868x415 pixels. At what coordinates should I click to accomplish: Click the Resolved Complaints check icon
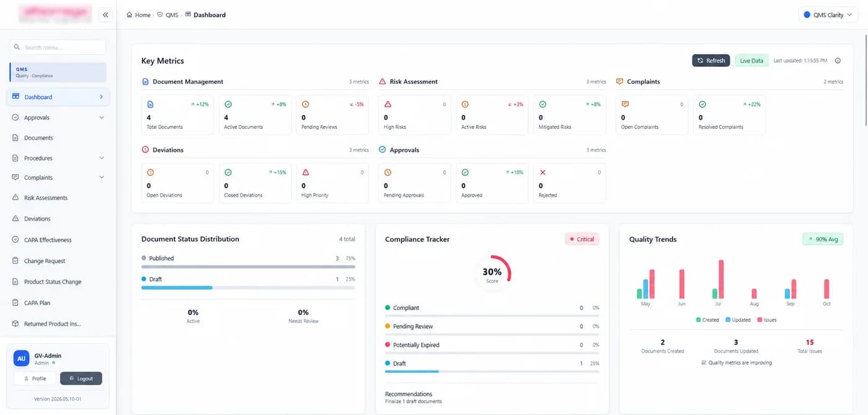coord(702,104)
